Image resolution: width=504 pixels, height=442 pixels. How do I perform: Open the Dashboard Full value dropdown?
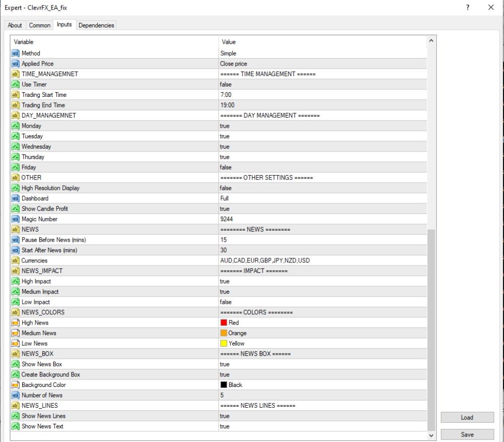[323, 198]
